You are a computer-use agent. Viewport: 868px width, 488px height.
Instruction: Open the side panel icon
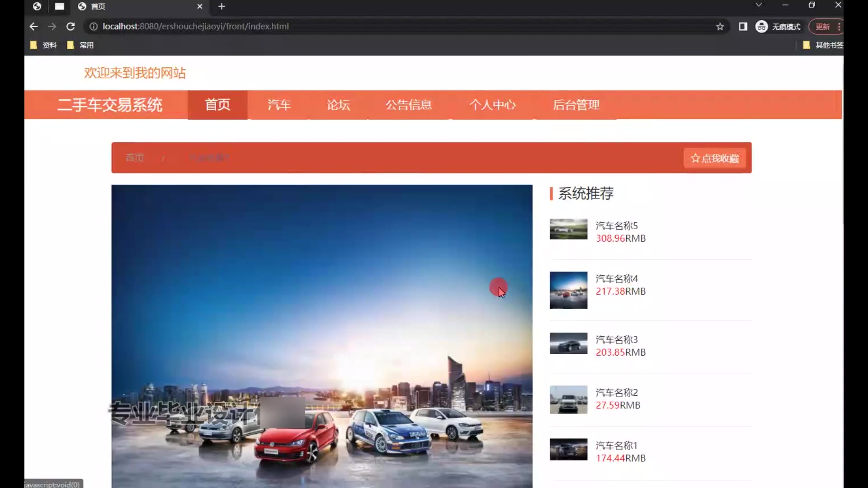(743, 27)
